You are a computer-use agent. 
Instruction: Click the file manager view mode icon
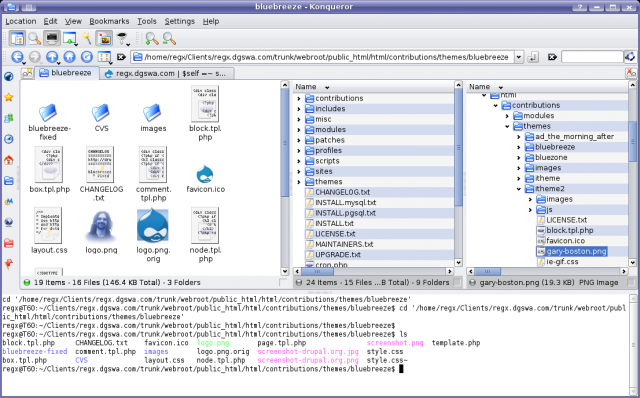[18, 38]
